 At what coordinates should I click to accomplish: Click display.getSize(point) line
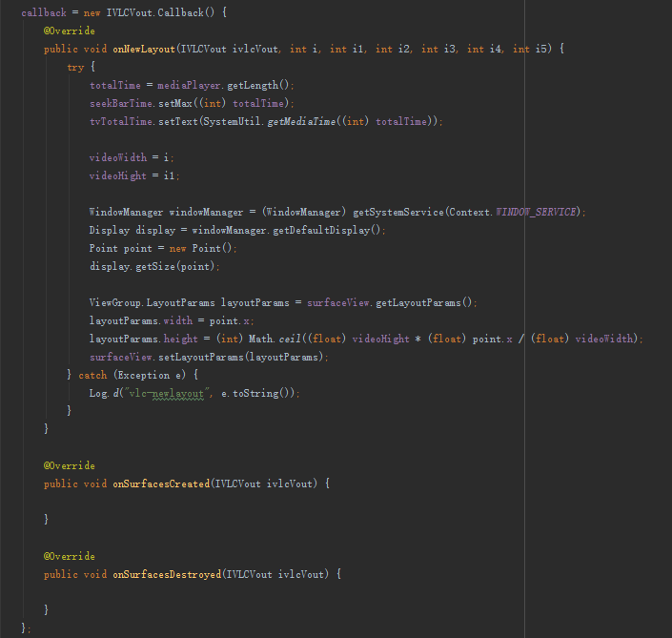coord(154,266)
